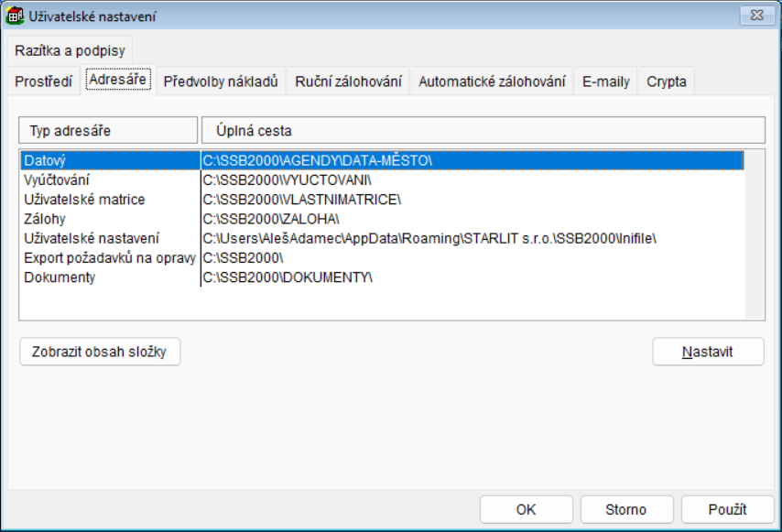The width and height of the screenshot is (782, 532).
Task: Select the Datový directory row
Action: pyautogui.click(x=110, y=160)
